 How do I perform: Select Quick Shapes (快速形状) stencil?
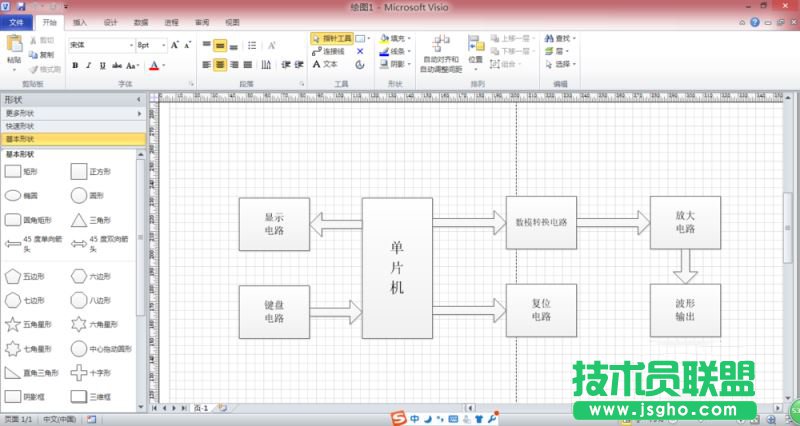pos(73,126)
